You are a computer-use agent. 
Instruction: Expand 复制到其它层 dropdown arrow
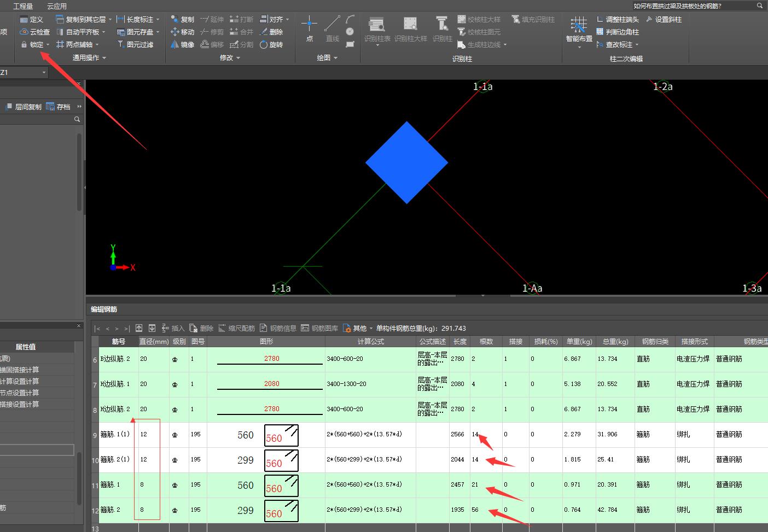[x=110, y=20]
